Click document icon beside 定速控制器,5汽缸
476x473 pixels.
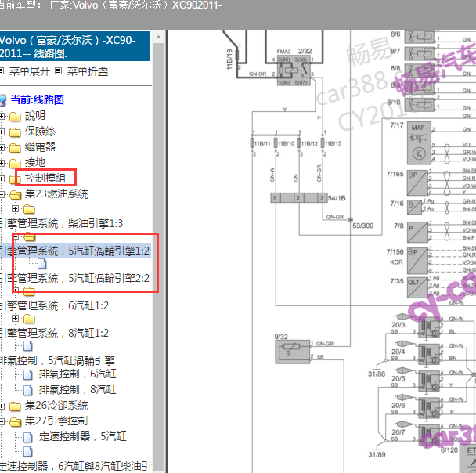(28, 438)
